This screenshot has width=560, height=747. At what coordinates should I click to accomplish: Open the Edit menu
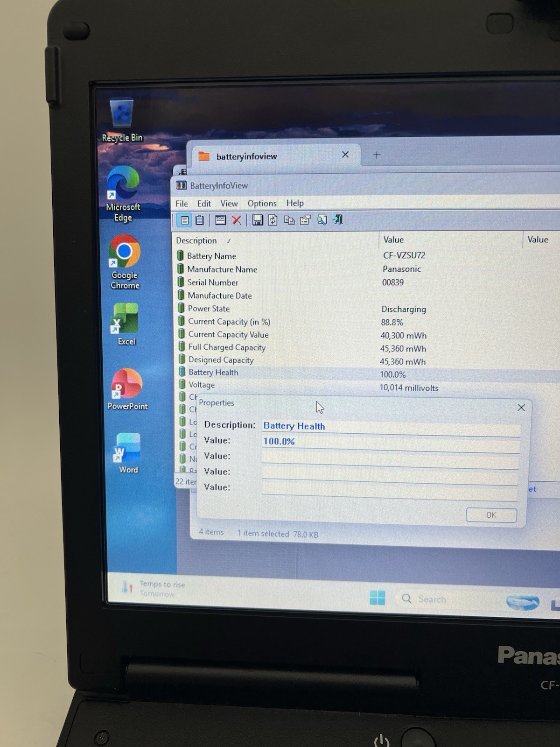click(x=204, y=204)
